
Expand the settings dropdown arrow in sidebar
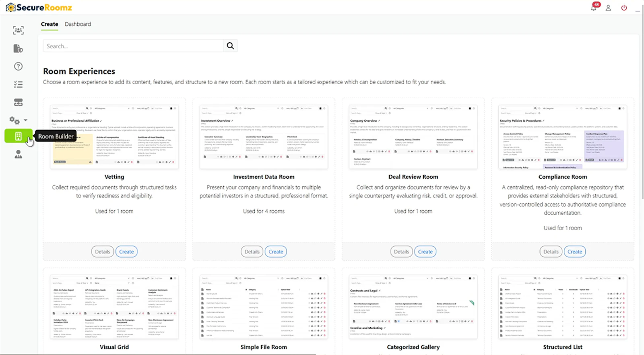(x=25, y=120)
